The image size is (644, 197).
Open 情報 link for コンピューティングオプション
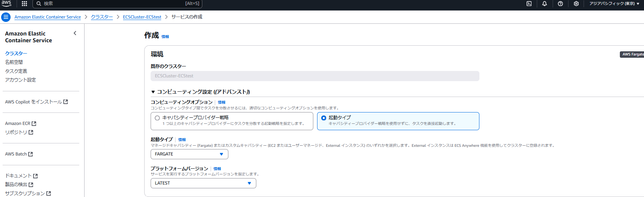coord(222,103)
